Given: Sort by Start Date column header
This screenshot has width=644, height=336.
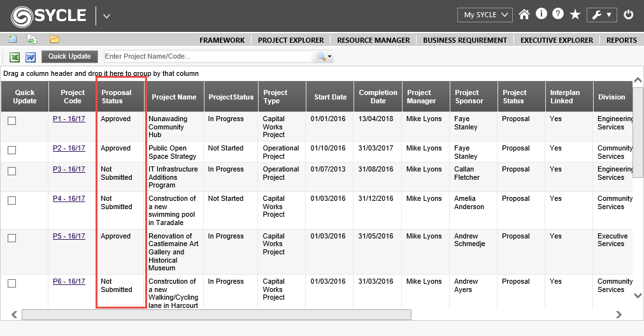Looking at the screenshot, I should pyautogui.click(x=330, y=97).
